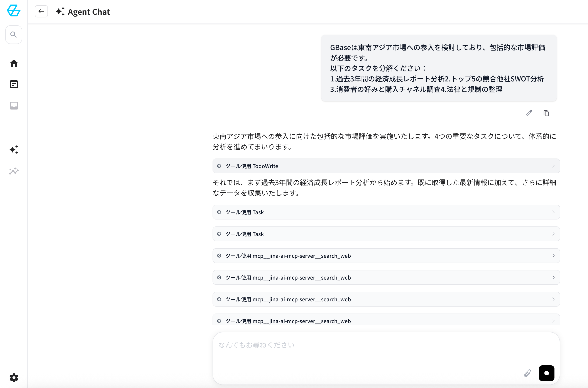This screenshot has height=388, width=588.
Task: Click the paperclip attach file icon
Action: coord(527,373)
